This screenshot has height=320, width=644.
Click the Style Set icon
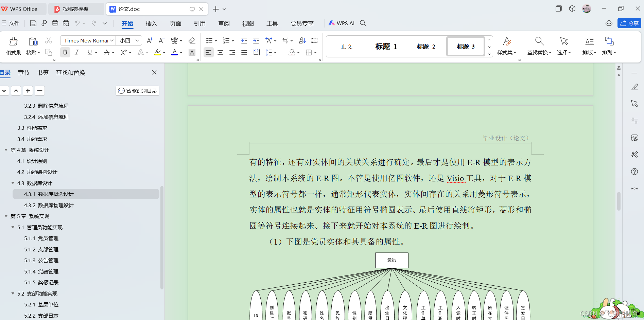(x=507, y=41)
